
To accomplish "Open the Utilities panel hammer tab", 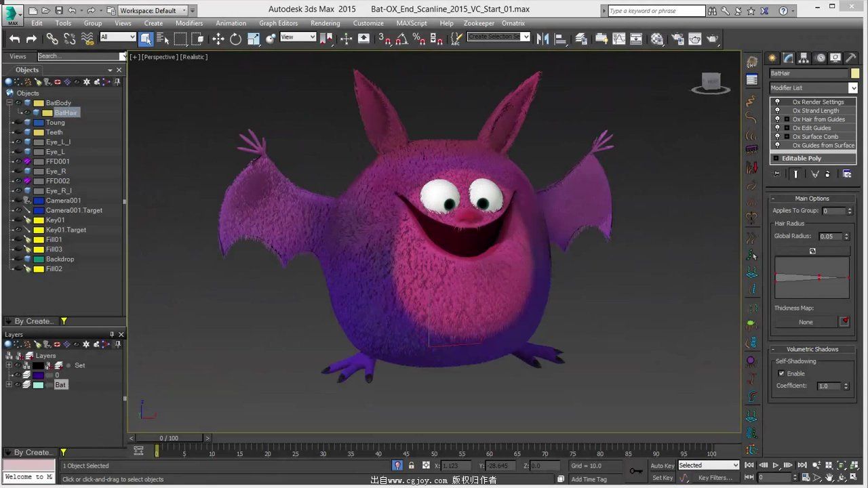I will pyautogui.click(x=851, y=58).
